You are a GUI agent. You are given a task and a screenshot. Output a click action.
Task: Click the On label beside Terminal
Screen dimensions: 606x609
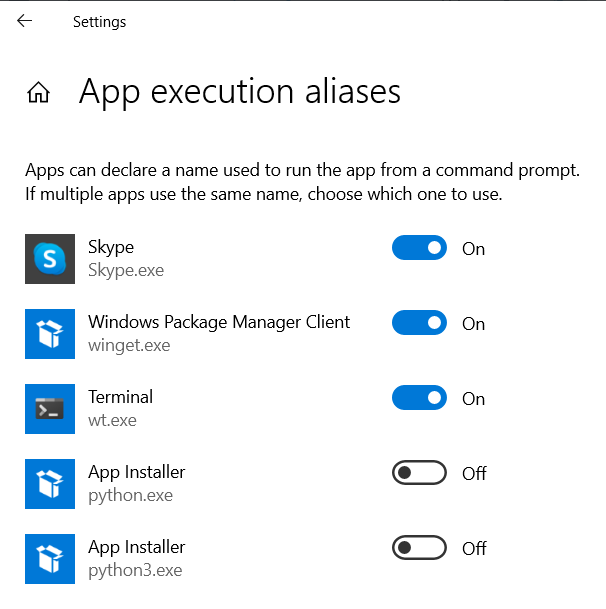(474, 399)
